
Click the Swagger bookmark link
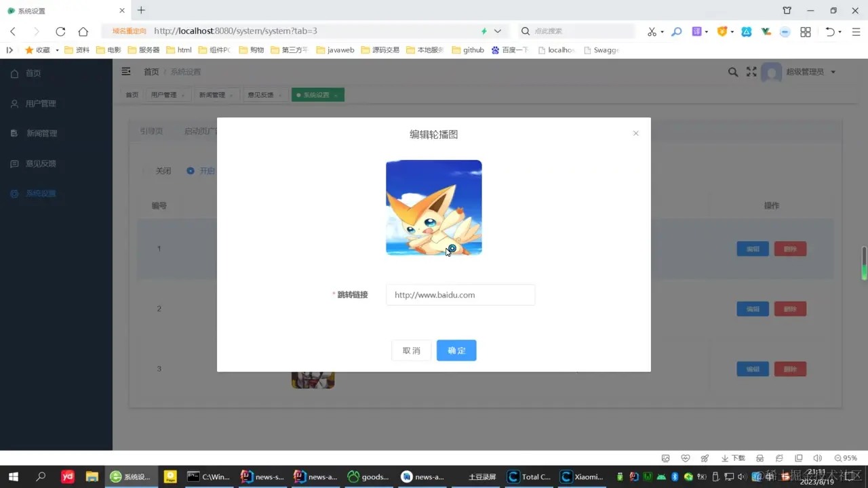click(601, 50)
